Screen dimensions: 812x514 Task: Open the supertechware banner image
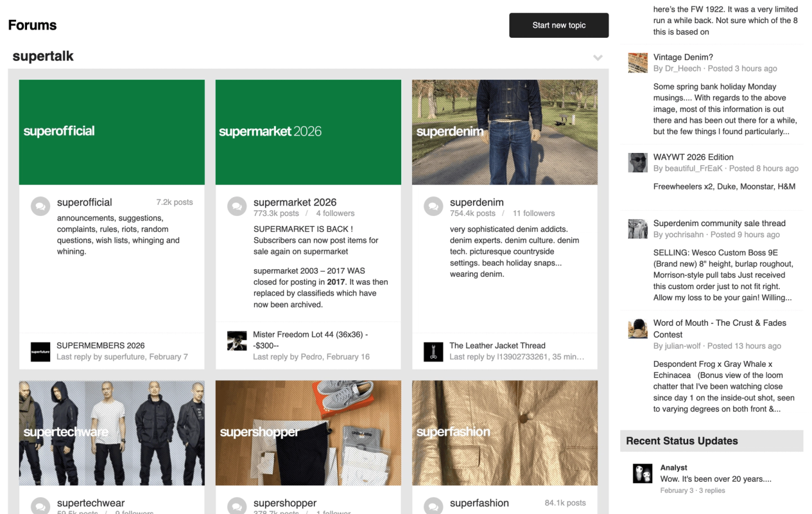[x=112, y=433]
